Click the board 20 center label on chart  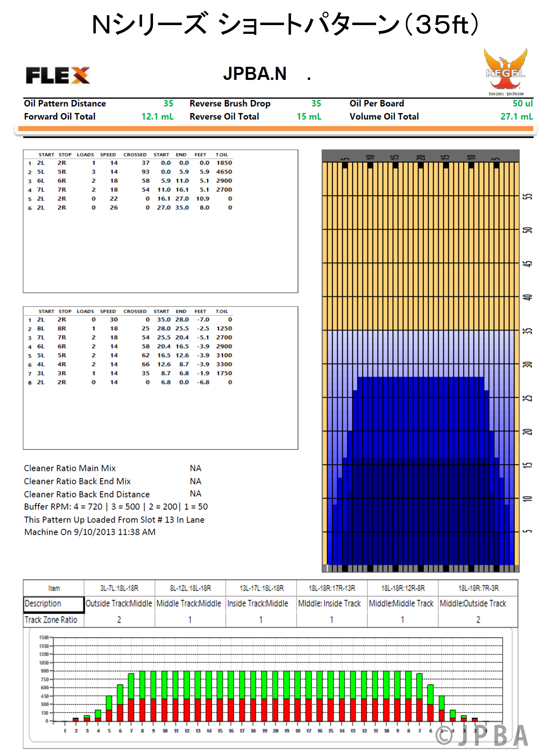275,731
